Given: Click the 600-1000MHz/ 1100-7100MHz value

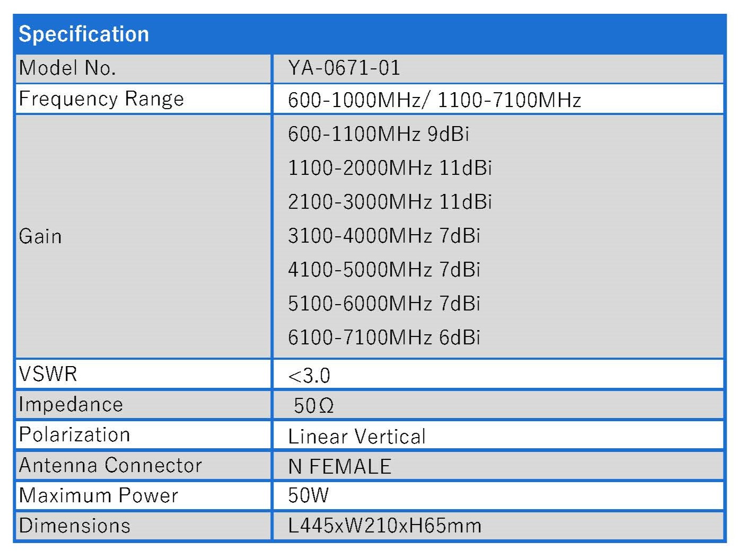Looking at the screenshot, I should click(x=434, y=100).
